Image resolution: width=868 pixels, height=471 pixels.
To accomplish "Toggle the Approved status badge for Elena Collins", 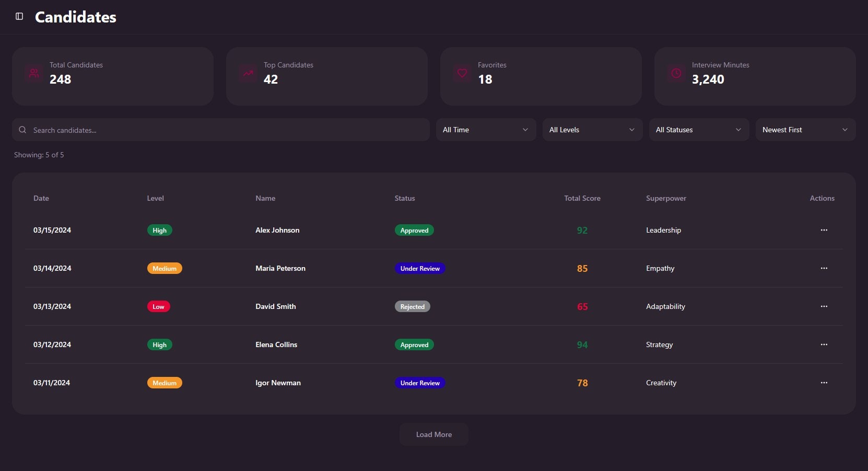I will [414, 344].
